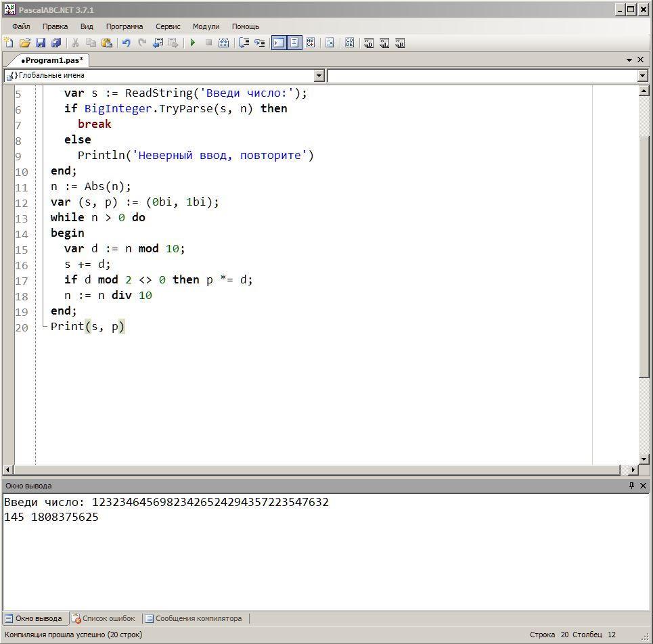Select the Program1.pas tab
This screenshot has height=644, width=653.
(x=52, y=60)
